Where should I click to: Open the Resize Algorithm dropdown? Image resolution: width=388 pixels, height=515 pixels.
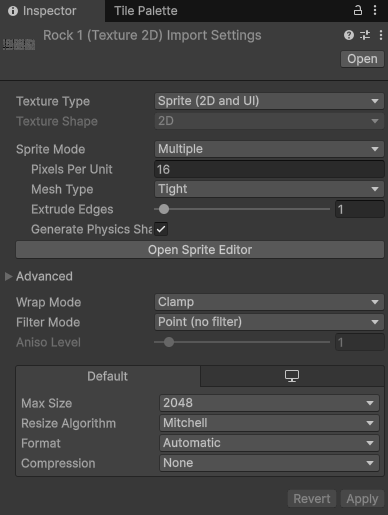pos(269,423)
